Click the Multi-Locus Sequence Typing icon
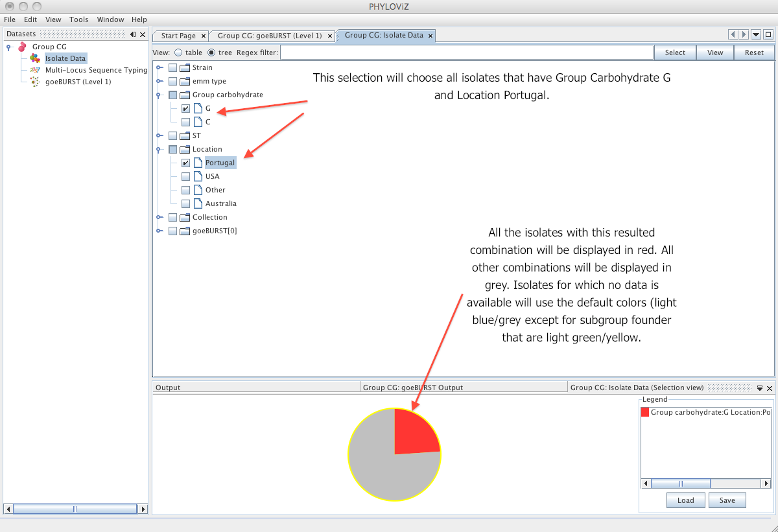This screenshot has height=532, width=778. point(34,70)
